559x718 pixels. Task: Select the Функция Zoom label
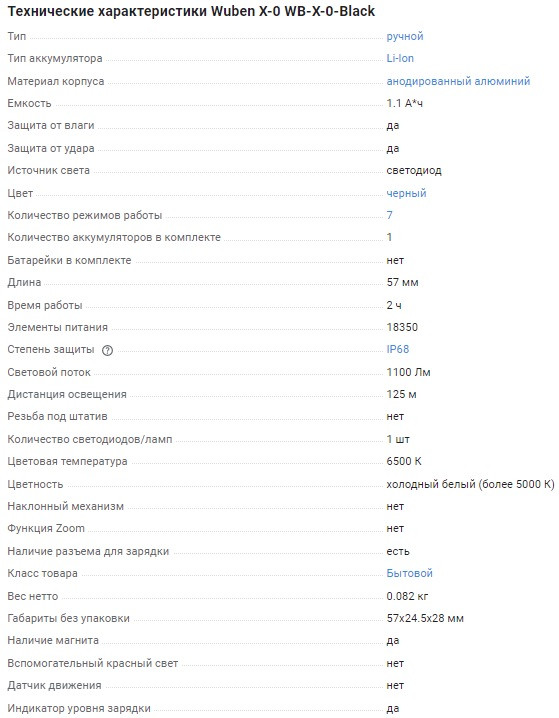point(46,528)
